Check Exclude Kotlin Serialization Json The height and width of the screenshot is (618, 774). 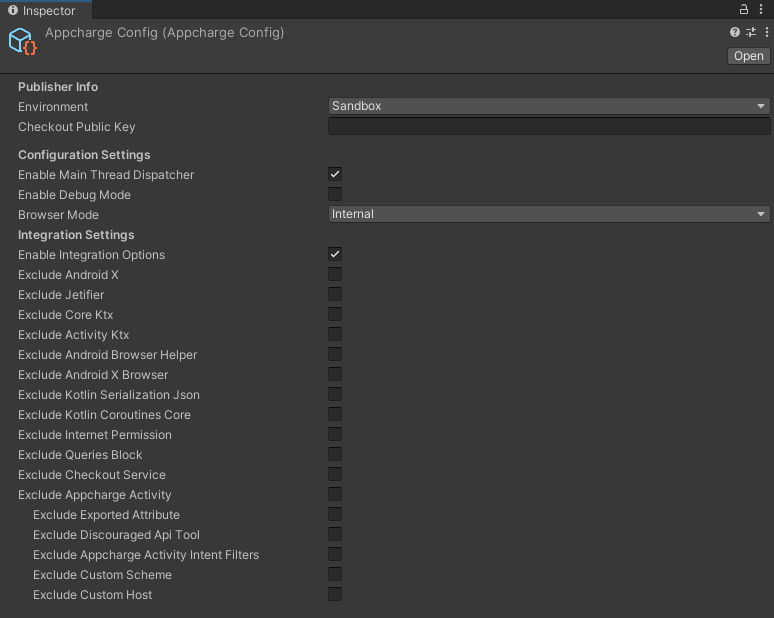335,394
